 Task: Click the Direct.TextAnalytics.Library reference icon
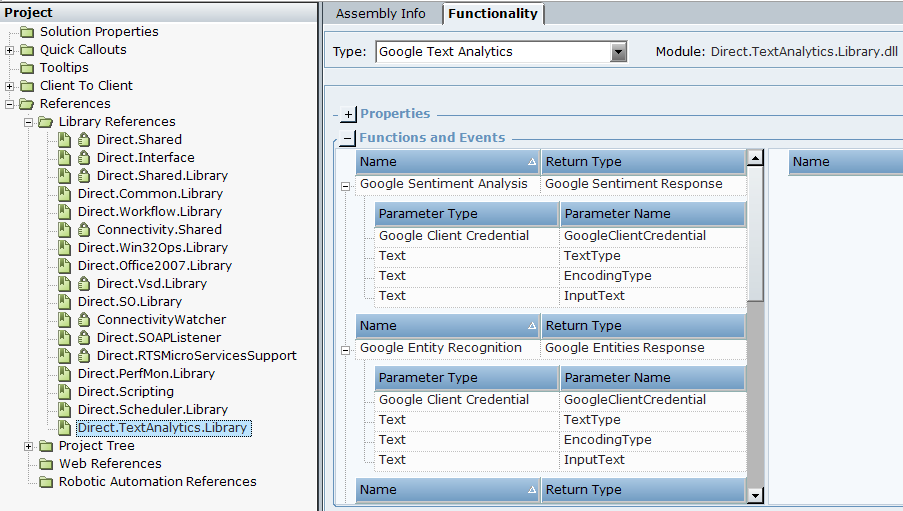(64, 428)
